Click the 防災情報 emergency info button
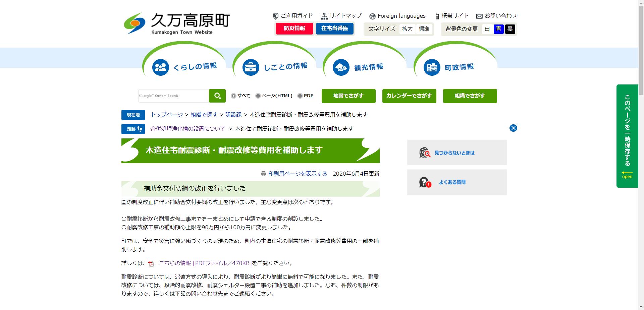The image size is (644, 310). pyautogui.click(x=294, y=29)
